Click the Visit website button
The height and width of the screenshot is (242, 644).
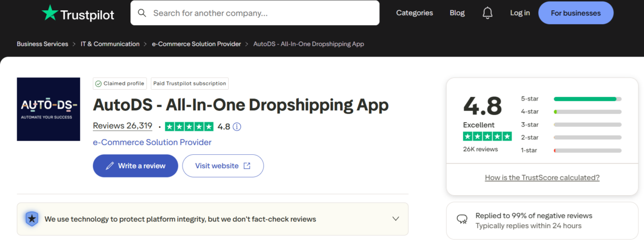[x=223, y=166]
